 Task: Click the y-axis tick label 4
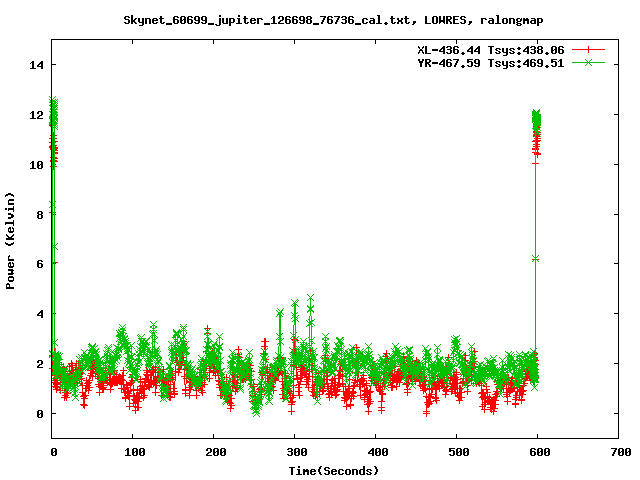click(40, 314)
